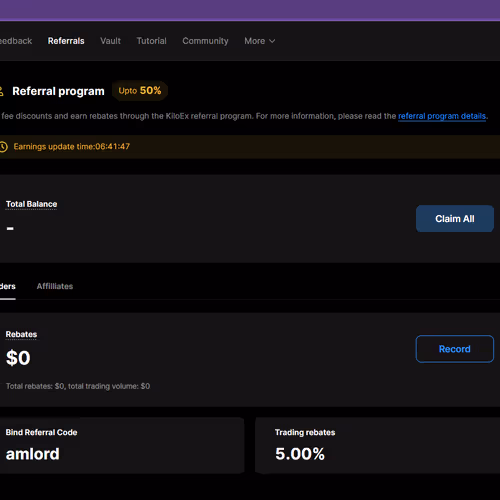Click the Trading rebates 5.00% card
Image resolution: width=500 pixels, height=500 pixels.
point(377,445)
